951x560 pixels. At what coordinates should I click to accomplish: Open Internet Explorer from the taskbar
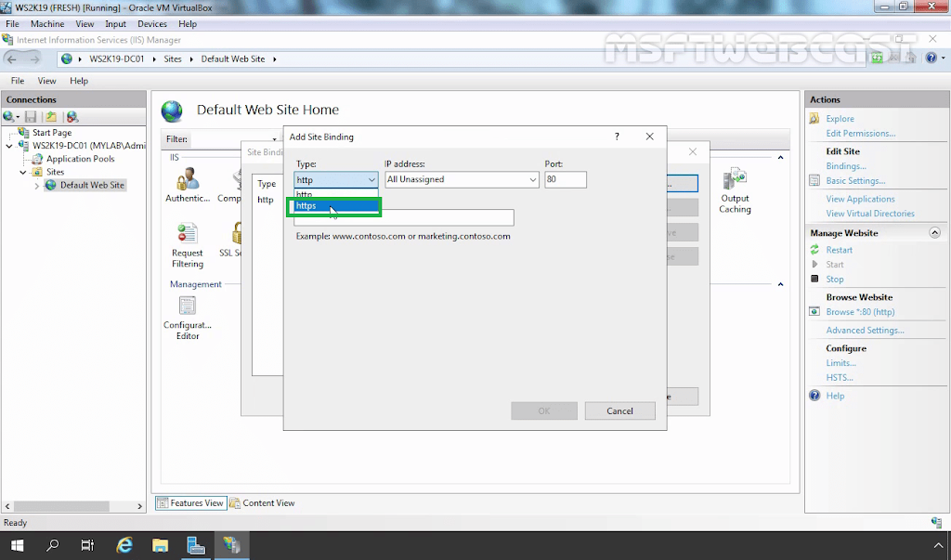pos(124,545)
